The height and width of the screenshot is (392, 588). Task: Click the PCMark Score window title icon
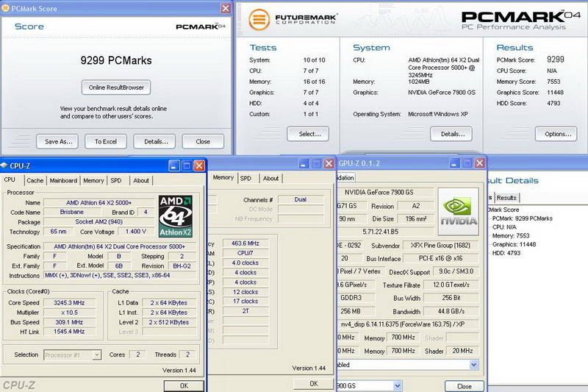coord(5,8)
